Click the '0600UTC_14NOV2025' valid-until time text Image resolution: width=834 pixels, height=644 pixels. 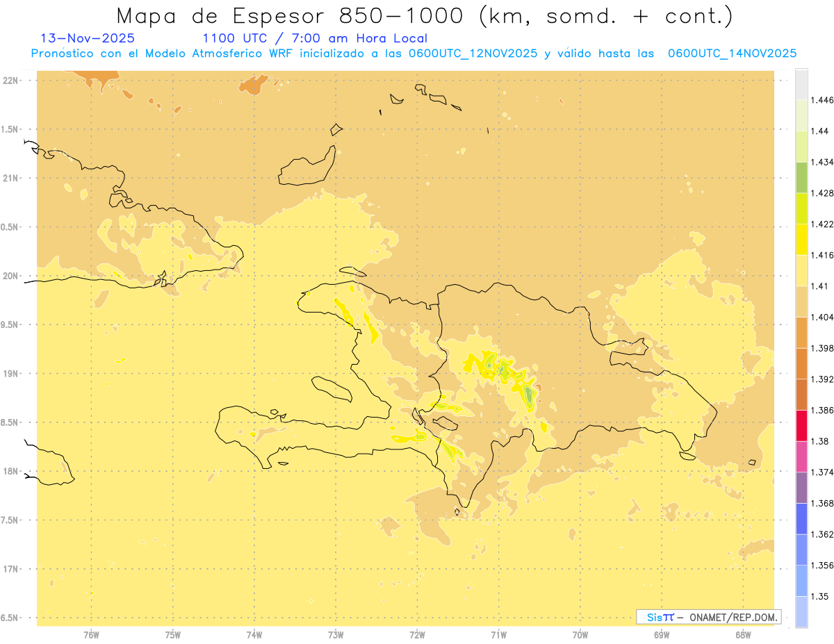[x=732, y=53]
